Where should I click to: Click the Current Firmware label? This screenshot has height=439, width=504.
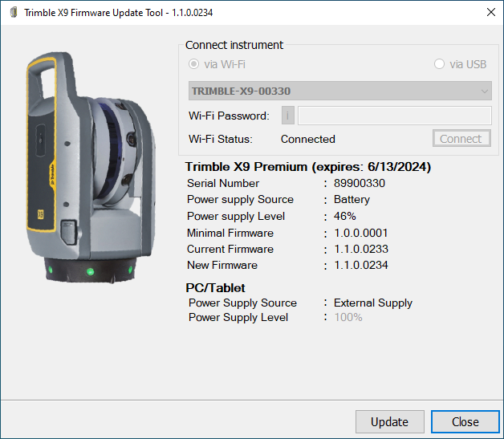click(x=230, y=249)
